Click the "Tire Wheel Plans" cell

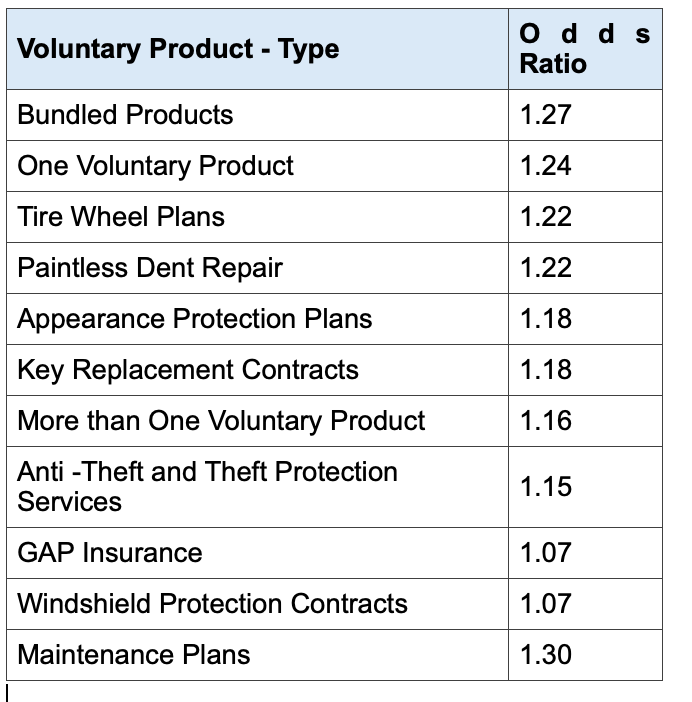pos(121,216)
